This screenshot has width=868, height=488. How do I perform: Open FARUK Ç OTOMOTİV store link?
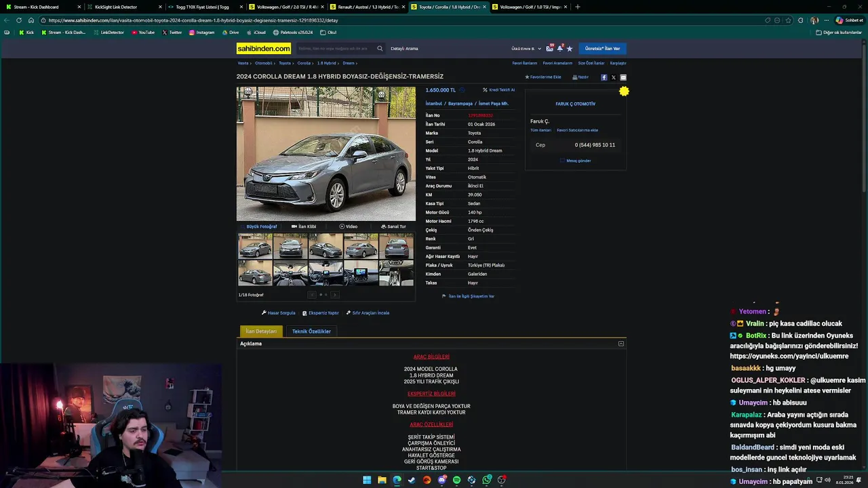click(x=576, y=104)
